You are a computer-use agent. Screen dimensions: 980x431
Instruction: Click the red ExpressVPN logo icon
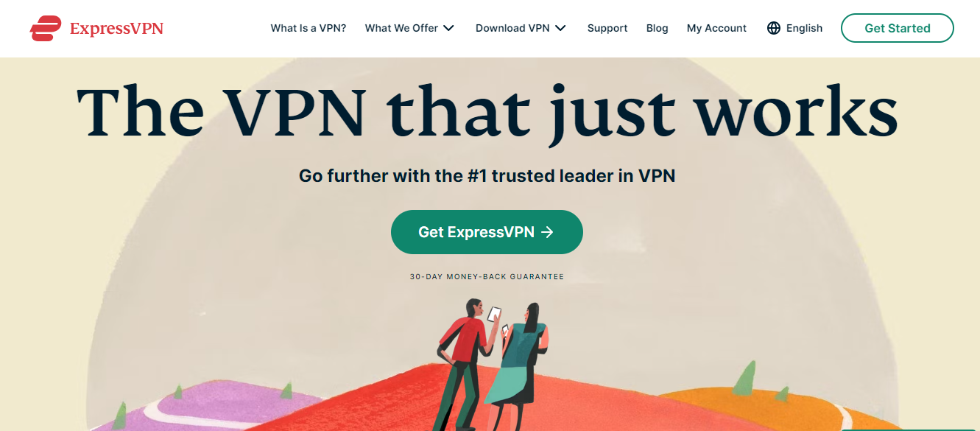(x=46, y=28)
